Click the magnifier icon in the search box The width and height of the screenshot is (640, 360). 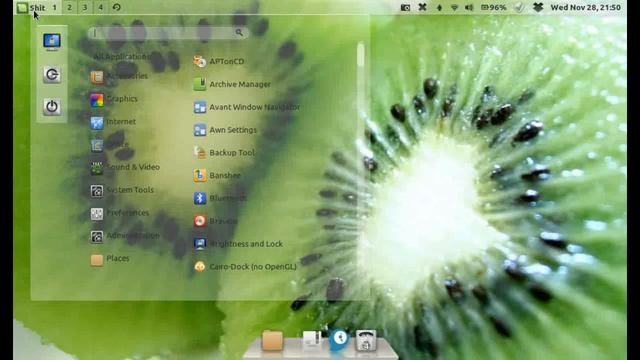(239, 32)
